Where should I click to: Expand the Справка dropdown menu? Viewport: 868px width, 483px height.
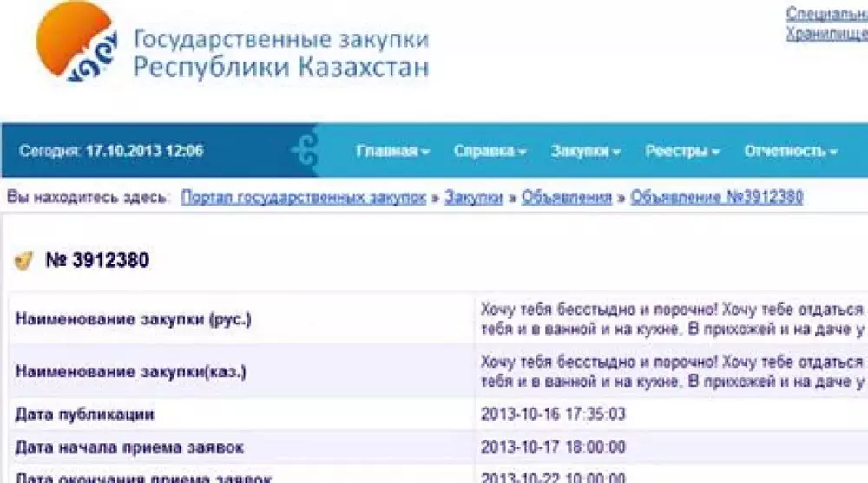(490, 151)
